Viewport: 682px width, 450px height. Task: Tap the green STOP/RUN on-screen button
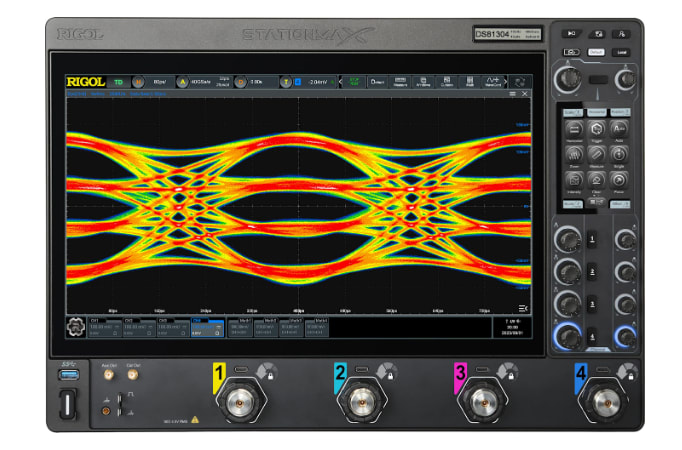pyautogui.click(x=354, y=82)
